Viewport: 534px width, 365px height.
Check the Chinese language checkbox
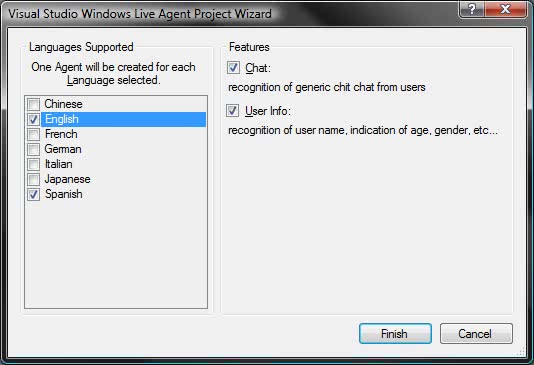[x=33, y=104]
